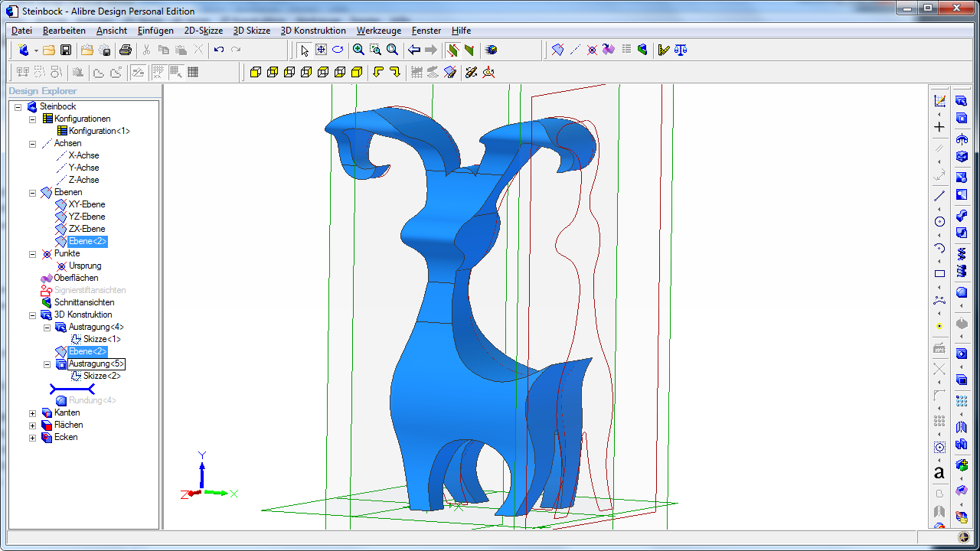
Task: Select the text 'a' sketch tool
Action: pos(939,473)
